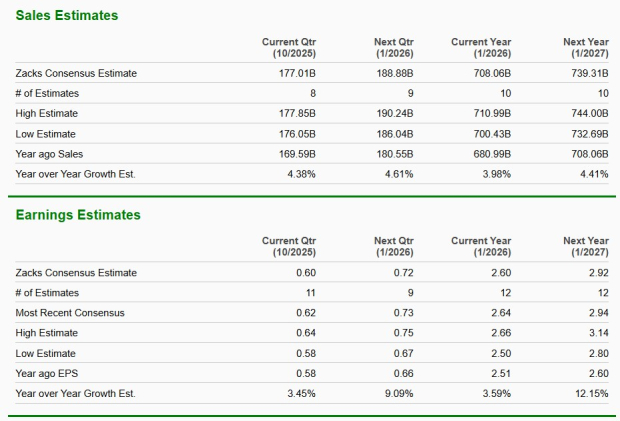620x421 pixels.
Task: Click the Most Recent Consensus row label
Action: click(70, 313)
